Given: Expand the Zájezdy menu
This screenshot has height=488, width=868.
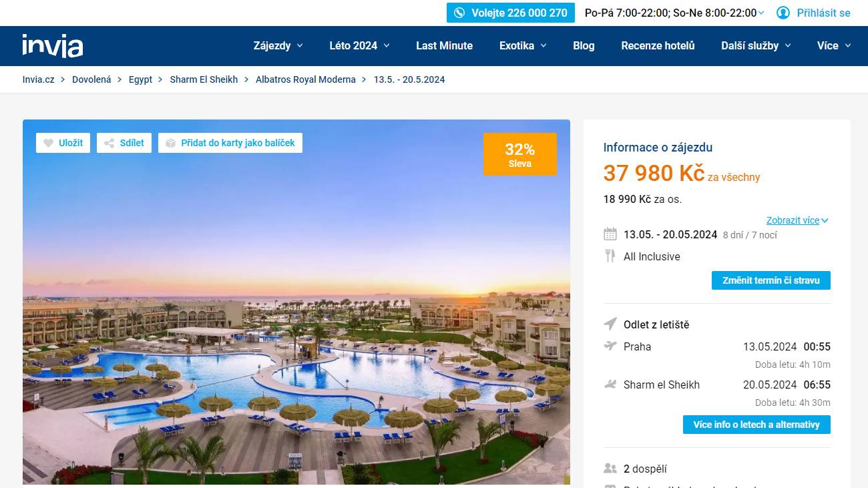Looking at the screenshot, I should point(278,45).
